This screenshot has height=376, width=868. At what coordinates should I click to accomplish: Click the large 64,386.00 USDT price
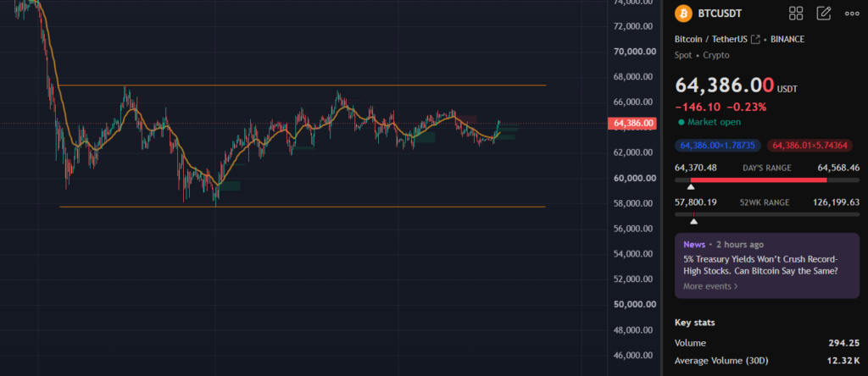tap(736, 86)
